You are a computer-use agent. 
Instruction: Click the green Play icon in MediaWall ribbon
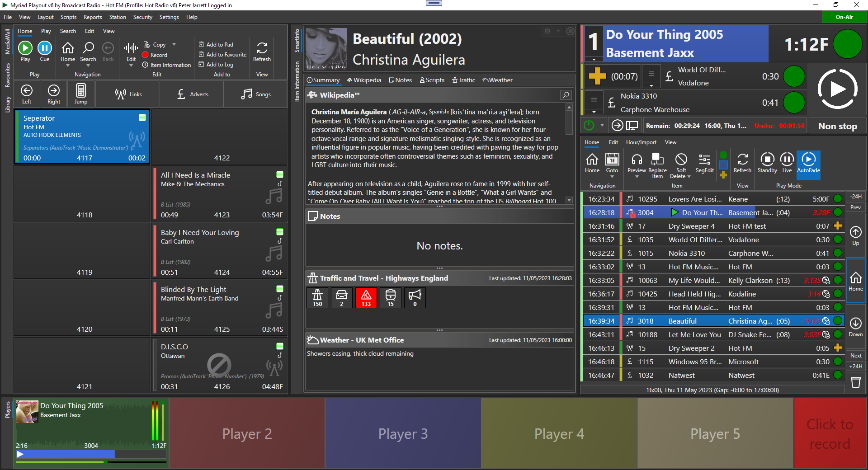25,48
